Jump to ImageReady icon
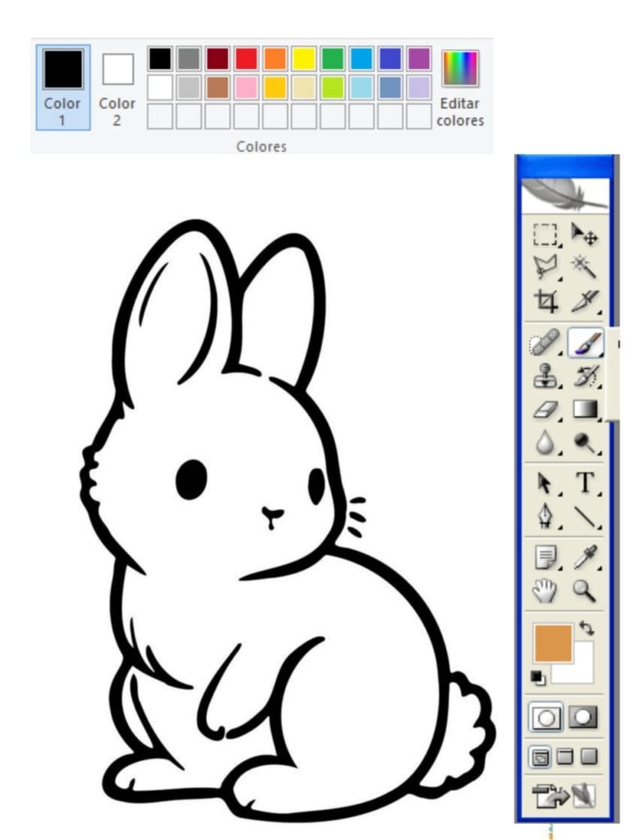This screenshot has height=840, width=630. (x=564, y=796)
